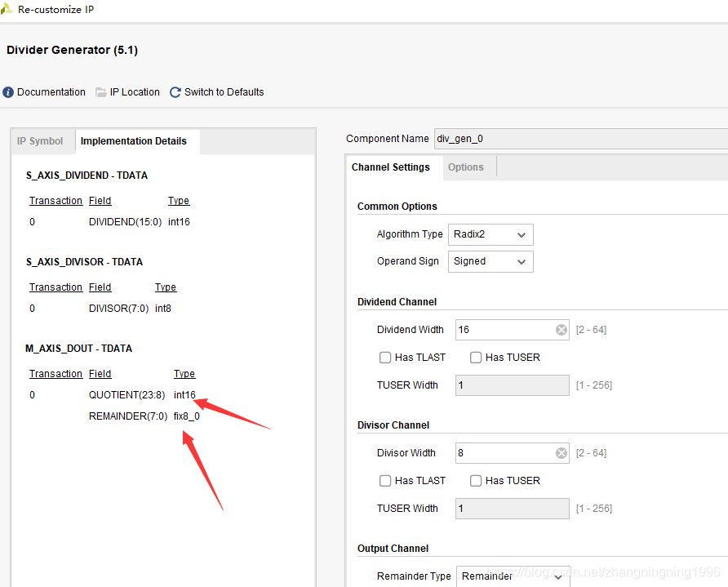The image size is (728, 587).
Task: Open the Algorithm Type dropdown
Action: 491,234
